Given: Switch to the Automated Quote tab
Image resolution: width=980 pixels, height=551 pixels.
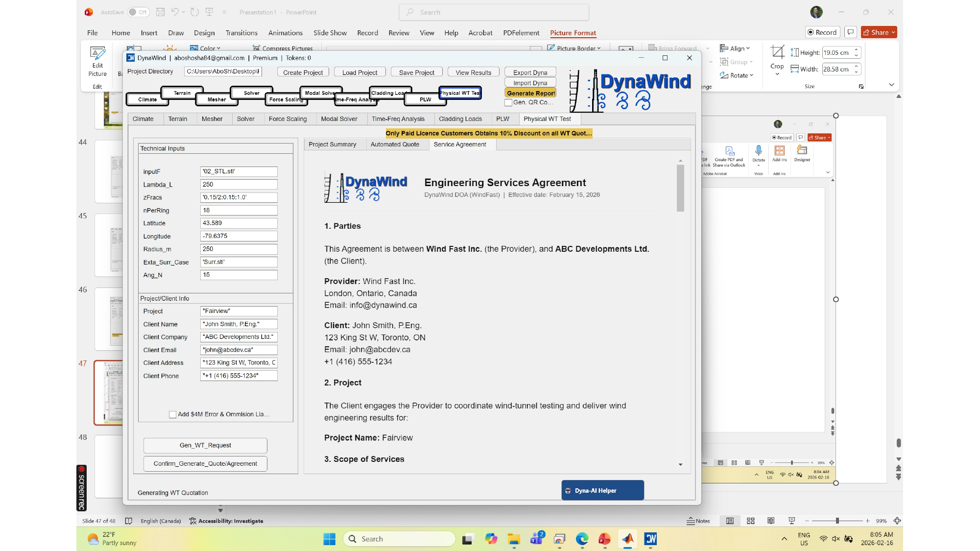Looking at the screenshot, I should pos(395,144).
